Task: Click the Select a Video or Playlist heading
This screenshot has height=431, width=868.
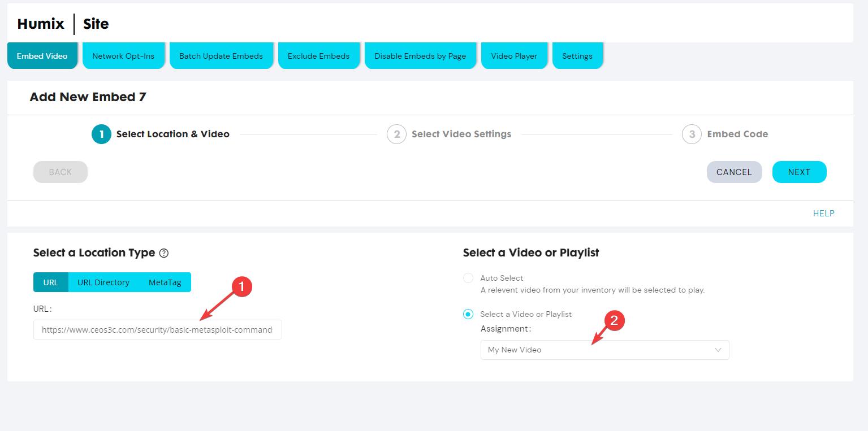Action: pyautogui.click(x=531, y=253)
